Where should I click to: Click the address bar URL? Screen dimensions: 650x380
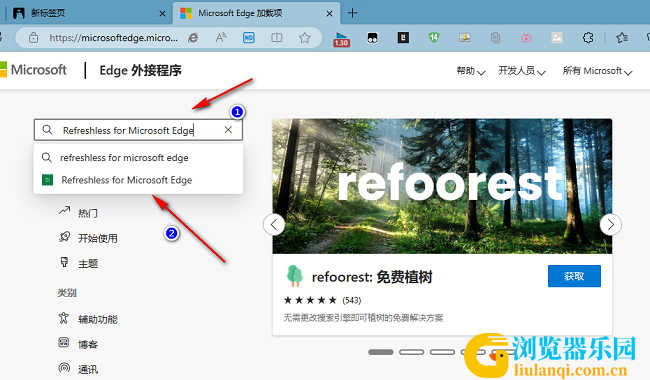coord(113,38)
